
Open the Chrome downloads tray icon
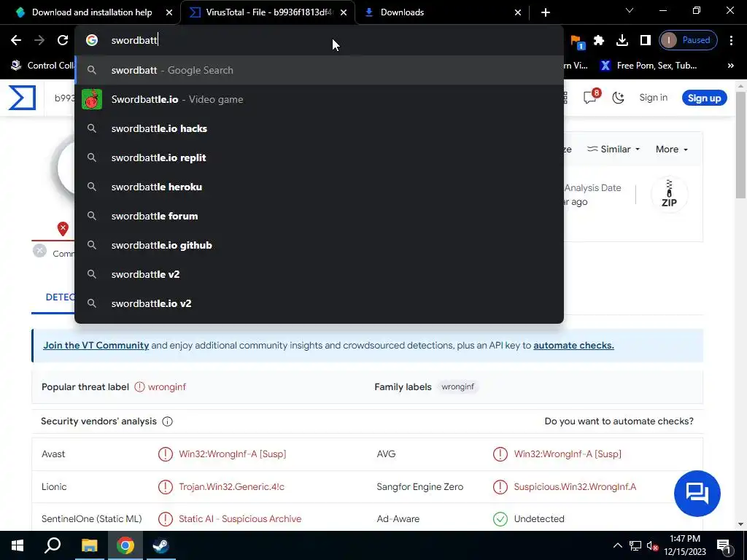point(622,41)
